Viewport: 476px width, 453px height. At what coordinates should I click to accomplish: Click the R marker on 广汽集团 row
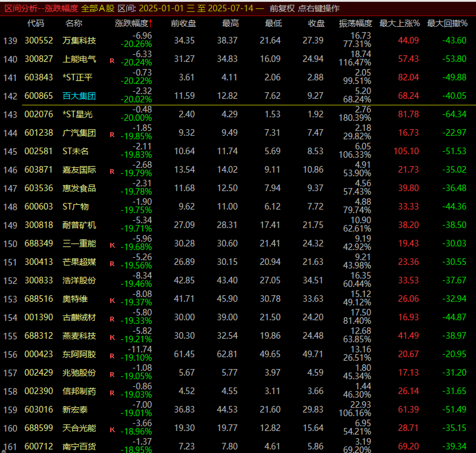(112, 135)
